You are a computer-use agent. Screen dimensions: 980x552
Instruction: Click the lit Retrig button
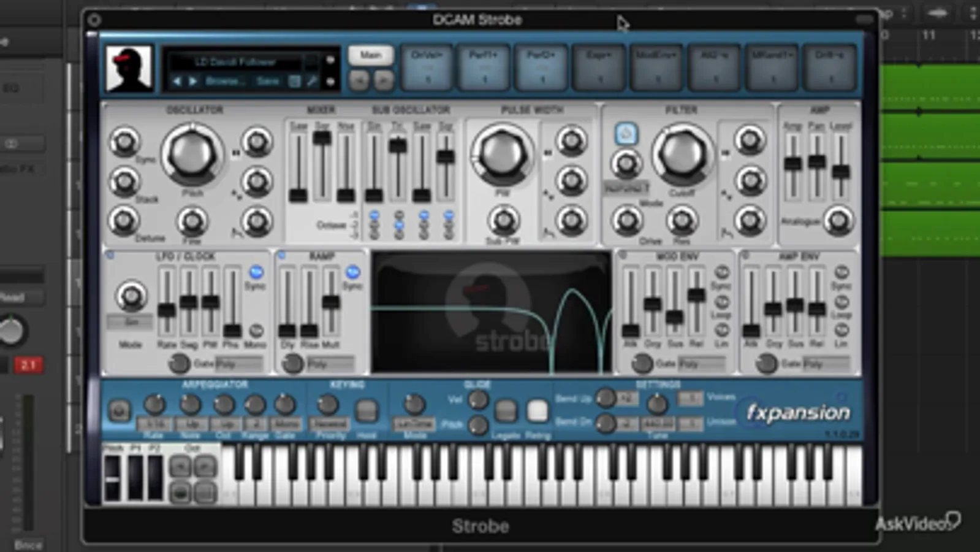coord(537,411)
